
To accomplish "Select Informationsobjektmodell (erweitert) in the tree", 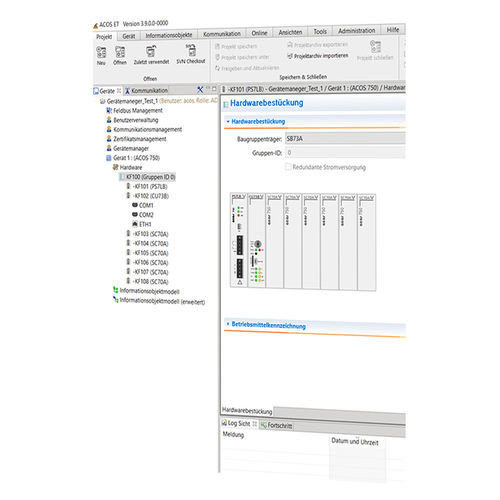I will (x=159, y=301).
